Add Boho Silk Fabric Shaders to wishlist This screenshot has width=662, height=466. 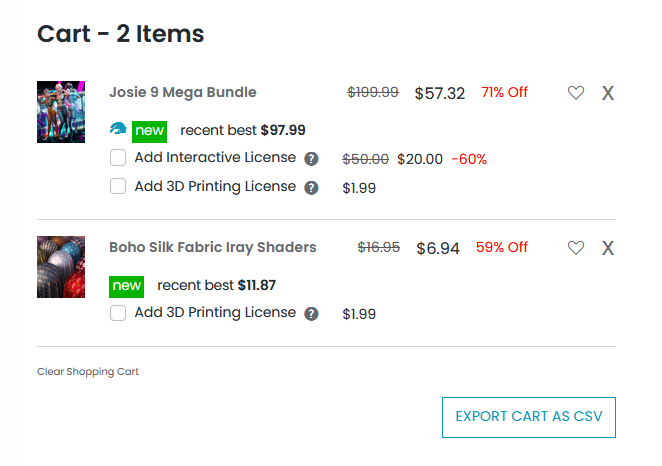tap(576, 248)
